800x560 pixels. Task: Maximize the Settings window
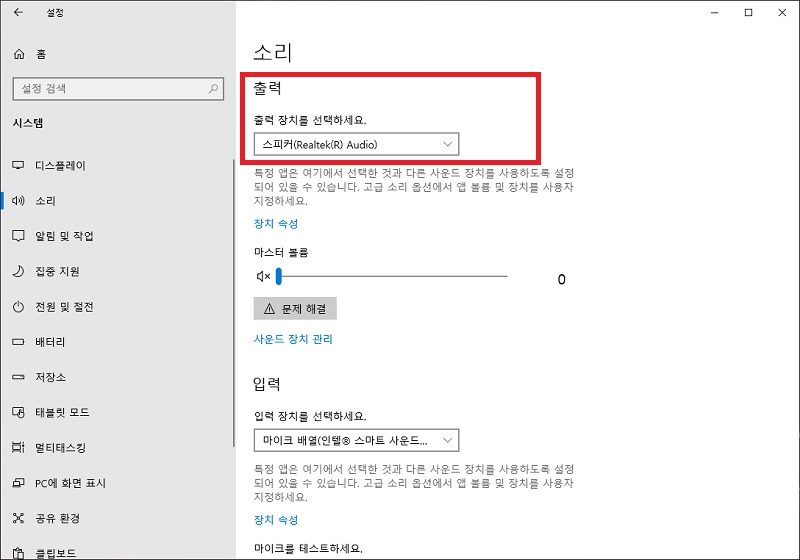[748, 13]
